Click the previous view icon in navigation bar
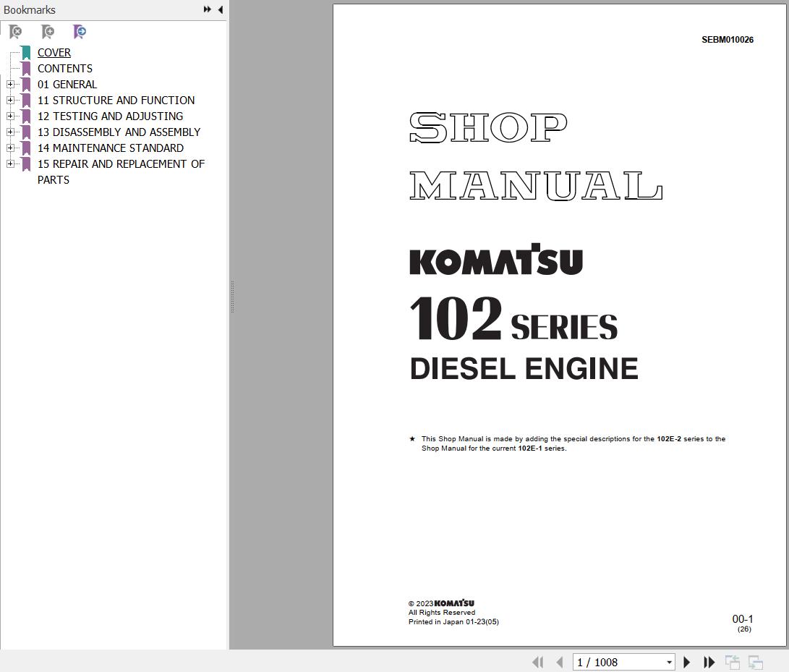 coord(732,663)
